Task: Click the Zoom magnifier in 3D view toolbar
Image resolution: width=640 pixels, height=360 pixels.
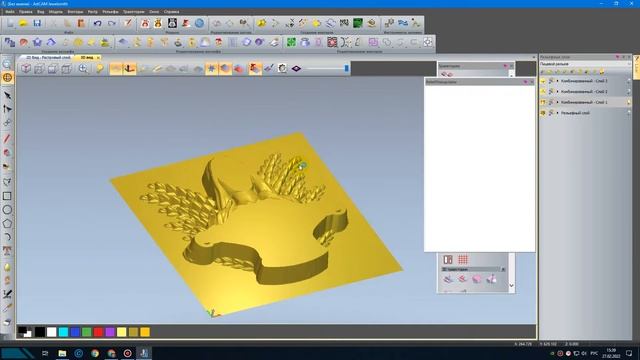Action: tap(83, 69)
